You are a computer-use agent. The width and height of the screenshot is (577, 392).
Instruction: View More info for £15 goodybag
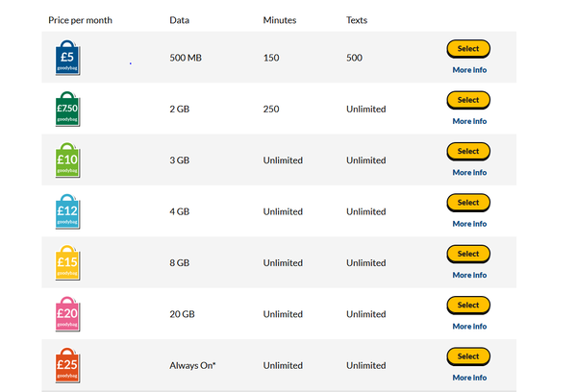(469, 275)
